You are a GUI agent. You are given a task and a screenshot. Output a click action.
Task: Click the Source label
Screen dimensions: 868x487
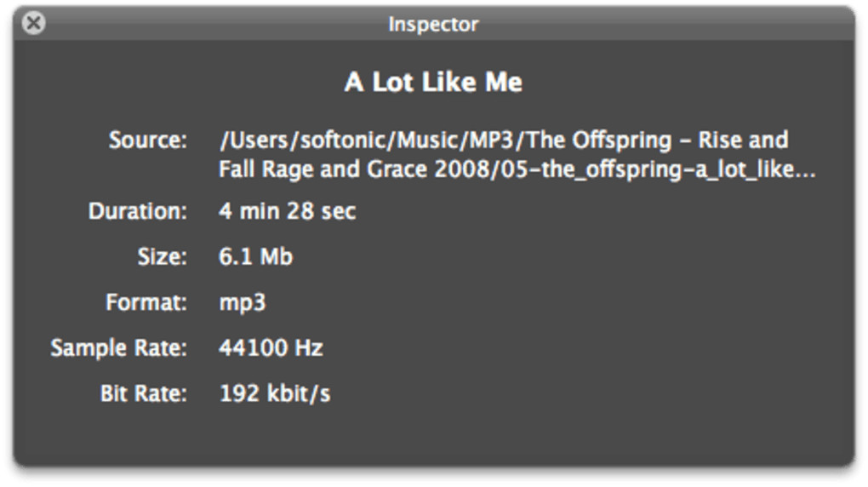pos(148,140)
